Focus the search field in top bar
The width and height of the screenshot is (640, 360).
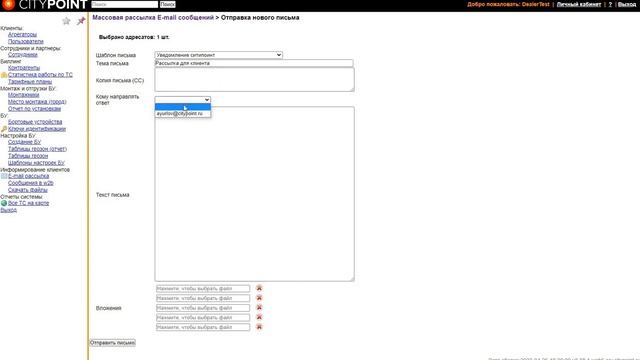coord(124,4)
